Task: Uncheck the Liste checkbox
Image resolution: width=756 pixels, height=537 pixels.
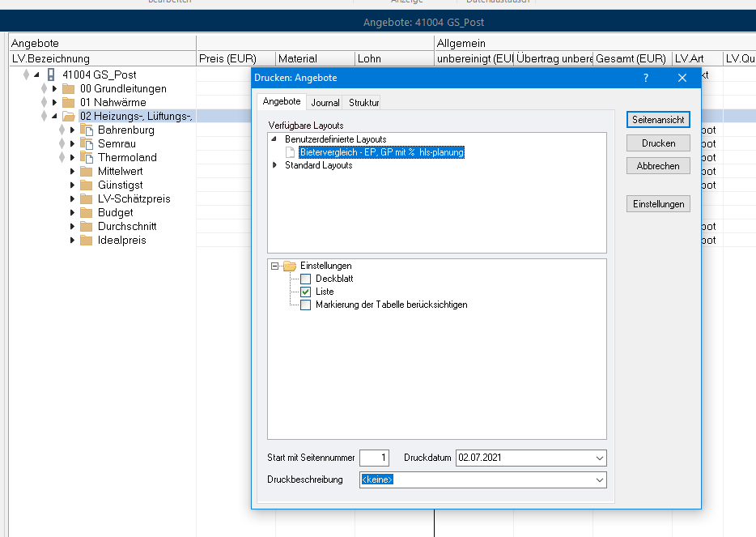Action: click(x=306, y=292)
